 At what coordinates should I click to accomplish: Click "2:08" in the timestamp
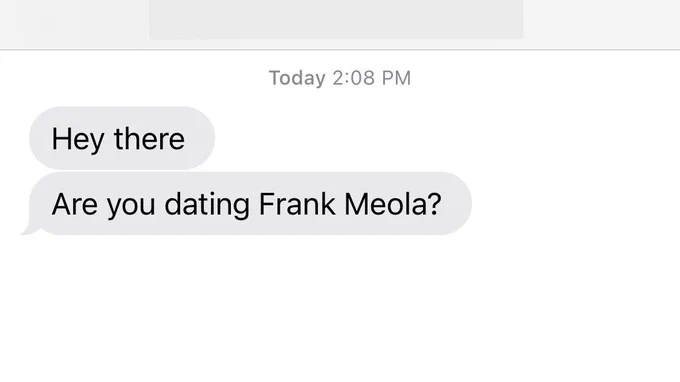point(353,78)
